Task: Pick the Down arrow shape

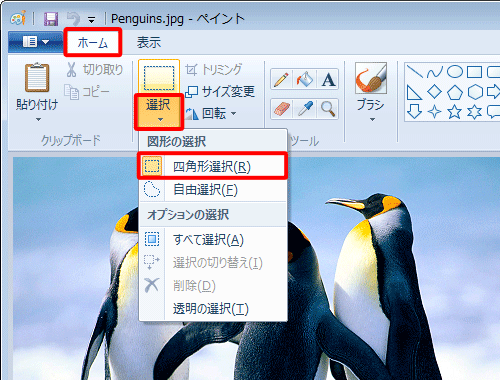Action: [x=414, y=112]
